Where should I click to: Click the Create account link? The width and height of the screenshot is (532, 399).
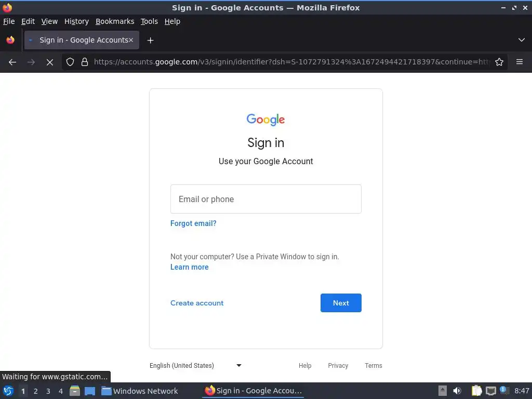tap(197, 303)
